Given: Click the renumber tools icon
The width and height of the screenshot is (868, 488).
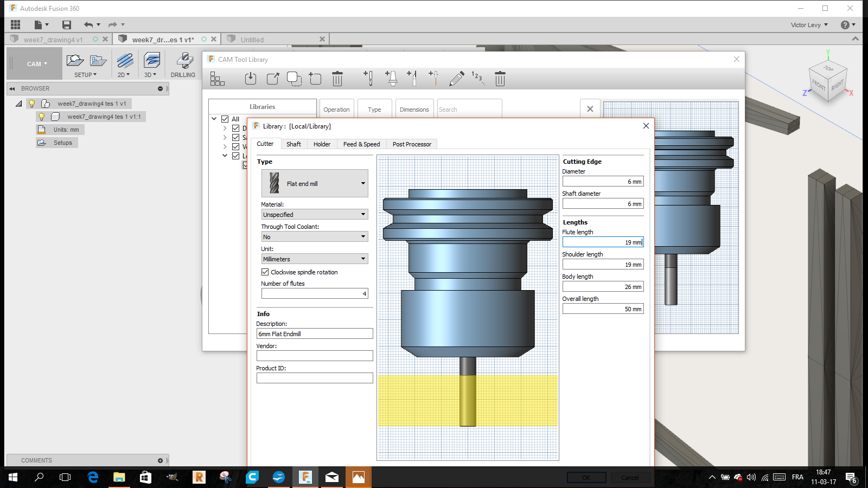Looking at the screenshot, I should point(477,79).
